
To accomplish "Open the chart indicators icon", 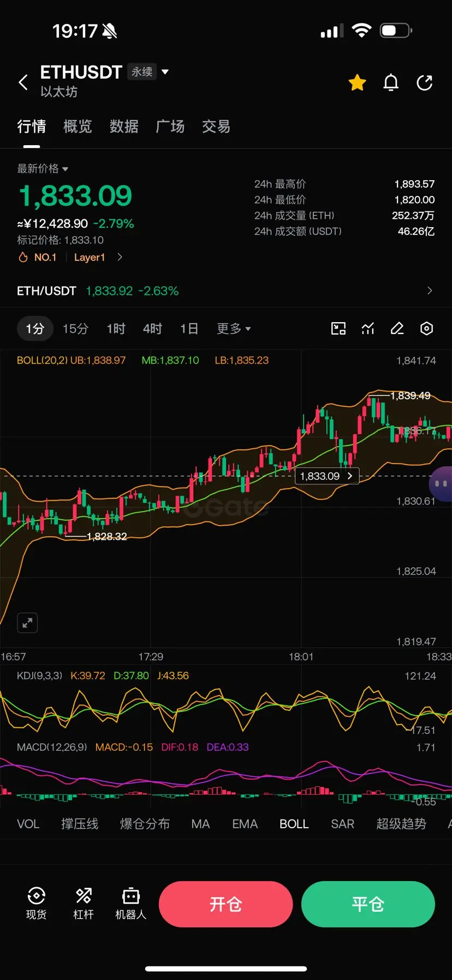I will pos(368,328).
